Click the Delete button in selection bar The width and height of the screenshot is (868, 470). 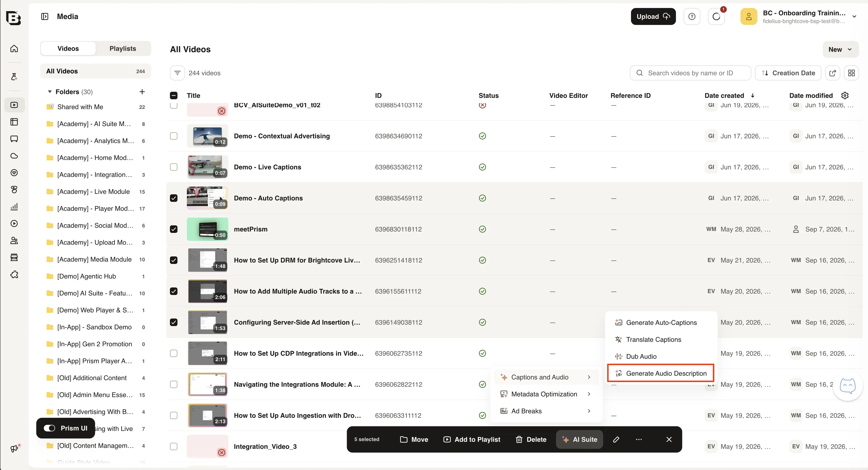[x=531, y=439]
